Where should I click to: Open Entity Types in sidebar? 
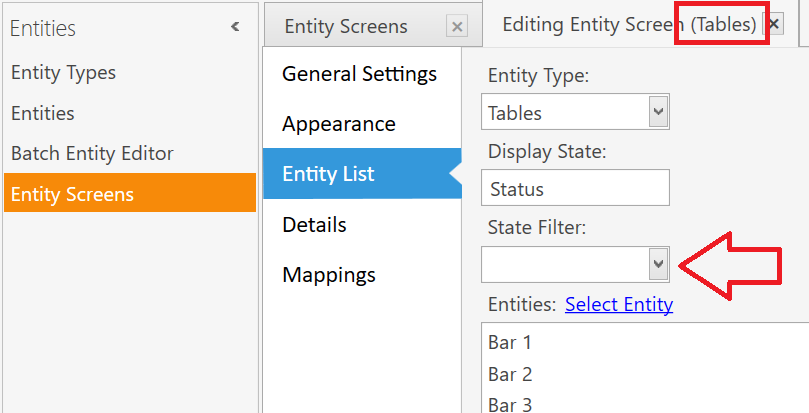pos(63,72)
